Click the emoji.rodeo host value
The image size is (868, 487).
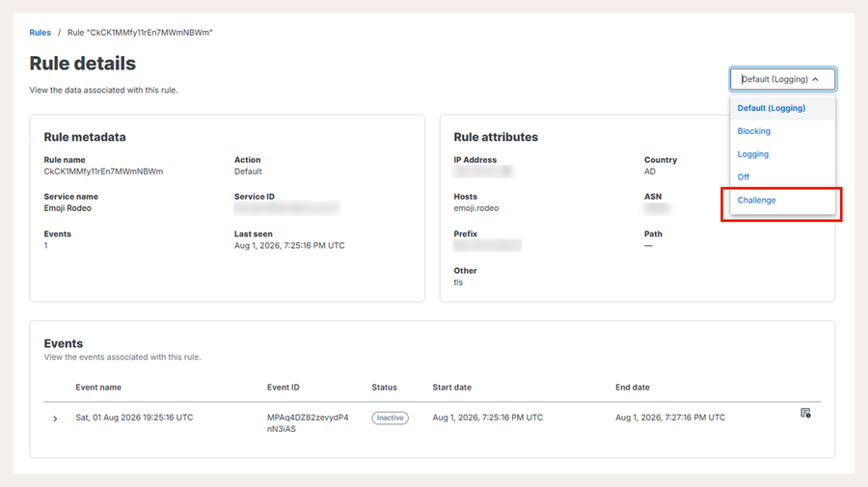pyautogui.click(x=476, y=208)
